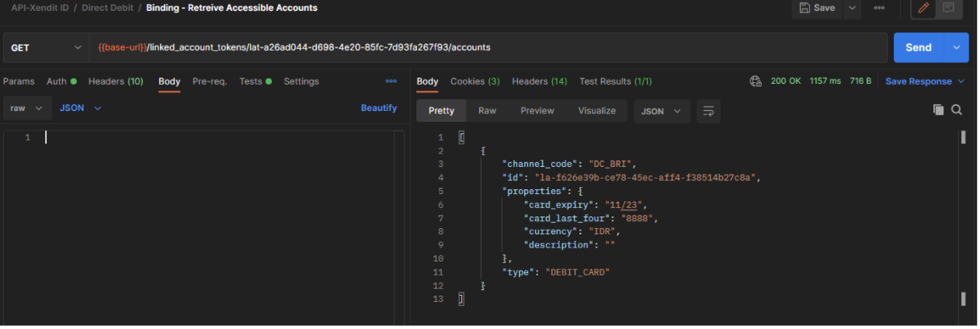
Task: Click Save Response
Action: pos(925,81)
